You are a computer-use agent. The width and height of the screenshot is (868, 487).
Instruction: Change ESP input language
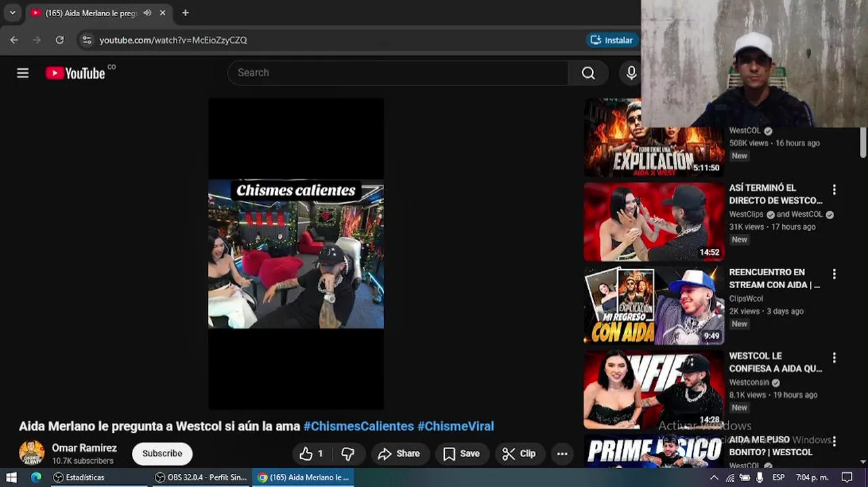click(x=779, y=478)
